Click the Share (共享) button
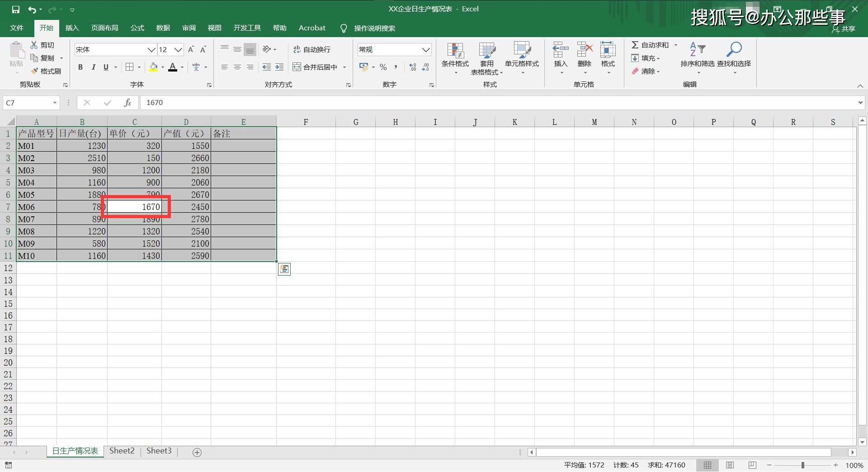Image resolution: width=868 pixels, height=472 pixels. click(x=844, y=29)
